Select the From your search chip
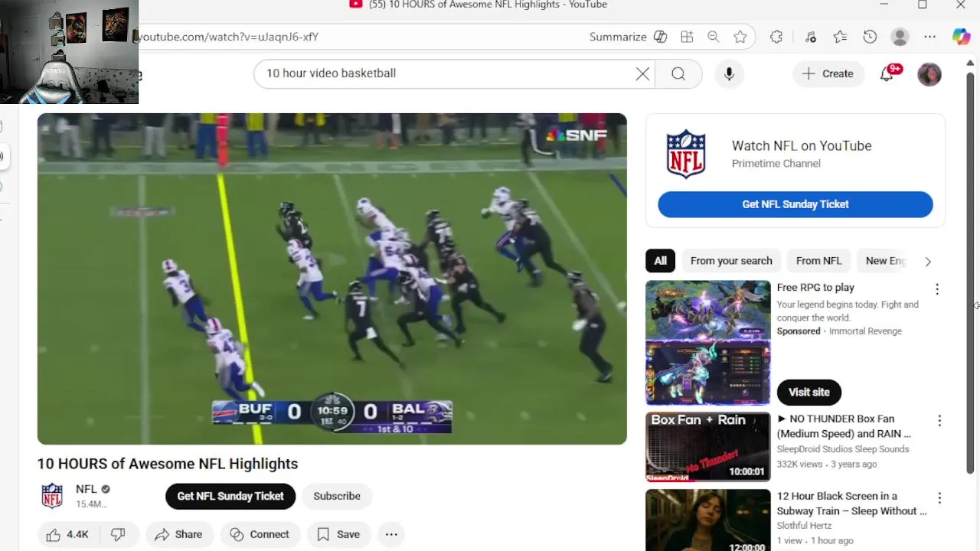 coord(731,261)
